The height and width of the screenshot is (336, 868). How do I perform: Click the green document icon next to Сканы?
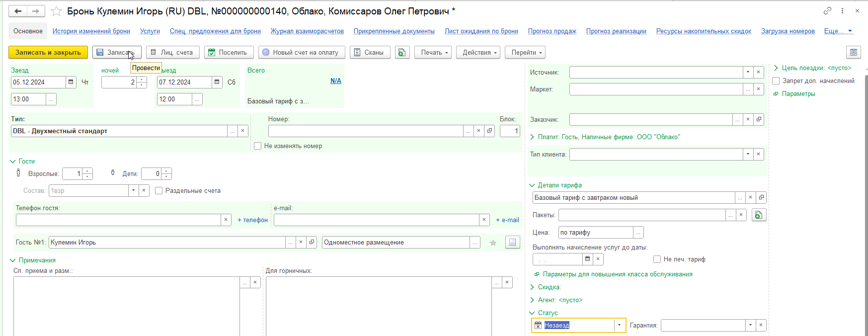pyautogui.click(x=402, y=52)
